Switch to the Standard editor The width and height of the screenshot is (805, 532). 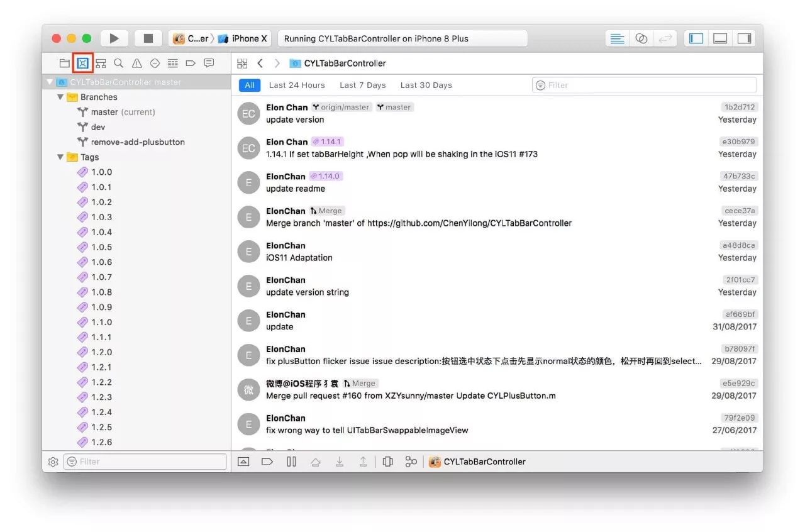[618, 38]
